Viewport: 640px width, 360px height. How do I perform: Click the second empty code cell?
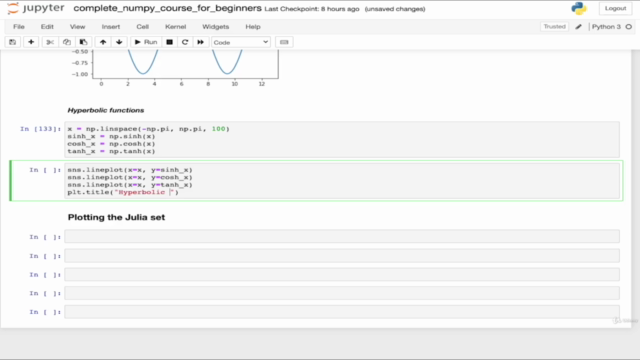(342, 256)
